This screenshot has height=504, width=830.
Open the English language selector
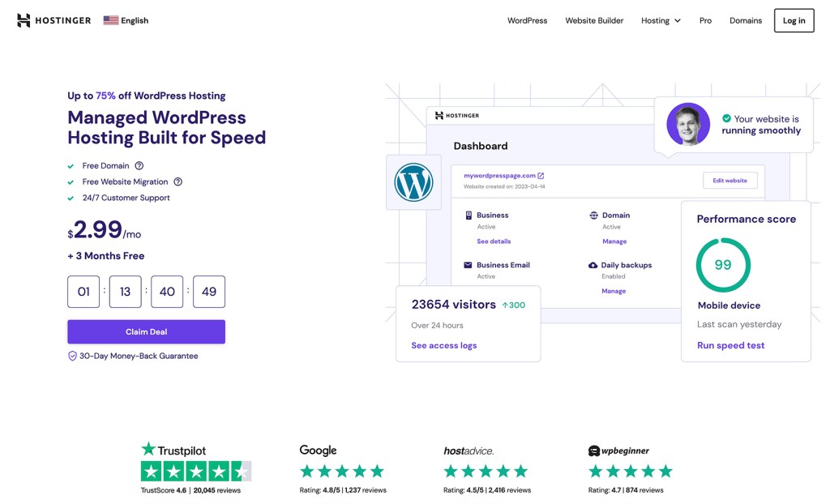tap(126, 20)
